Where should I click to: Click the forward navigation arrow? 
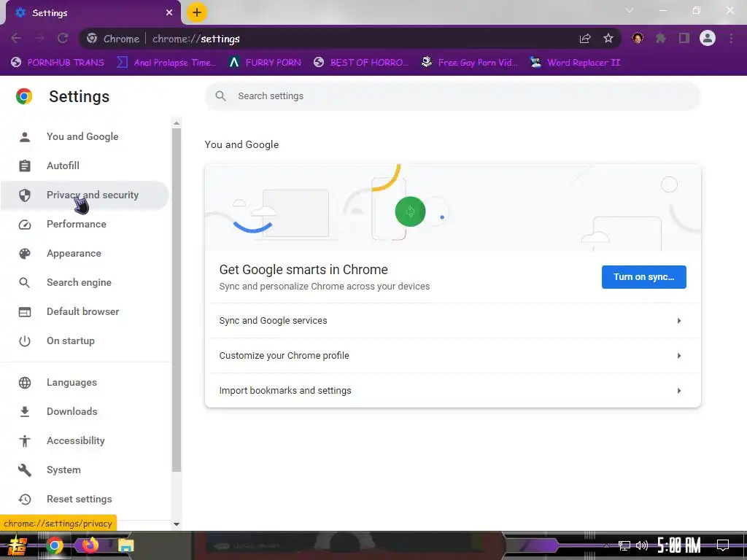(x=39, y=39)
